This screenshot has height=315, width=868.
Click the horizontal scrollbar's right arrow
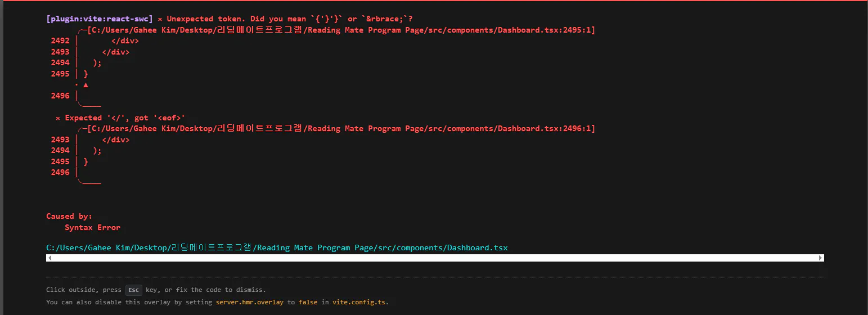pyautogui.click(x=821, y=258)
